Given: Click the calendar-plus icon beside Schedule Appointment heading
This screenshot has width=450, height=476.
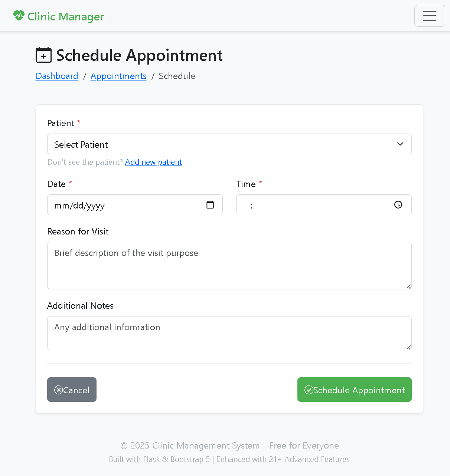Looking at the screenshot, I should 43,55.
